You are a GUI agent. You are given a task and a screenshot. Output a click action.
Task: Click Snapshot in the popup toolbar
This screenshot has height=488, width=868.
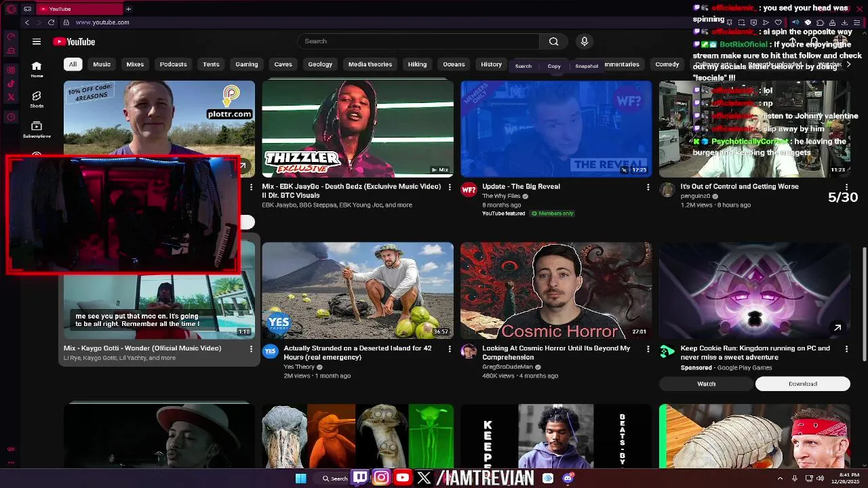pyautogui.click(x=587, y=66)
